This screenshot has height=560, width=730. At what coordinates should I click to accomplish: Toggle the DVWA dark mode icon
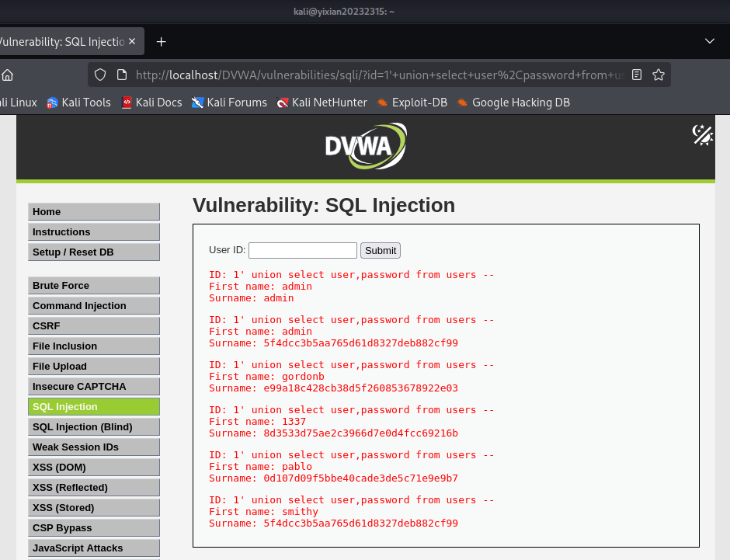pyautogui.click(x=702, y=135)
